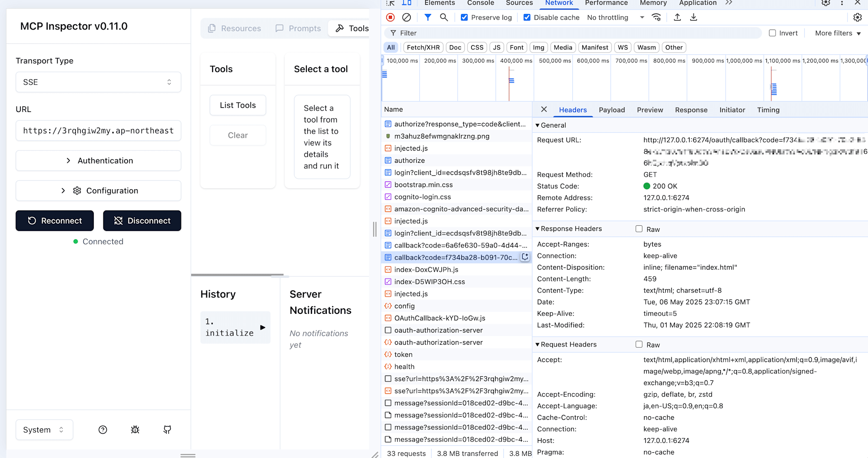This screenshot has height=458, width=868.
Task: Enable the Invert filter checkbox
Action: coord(773,33)
